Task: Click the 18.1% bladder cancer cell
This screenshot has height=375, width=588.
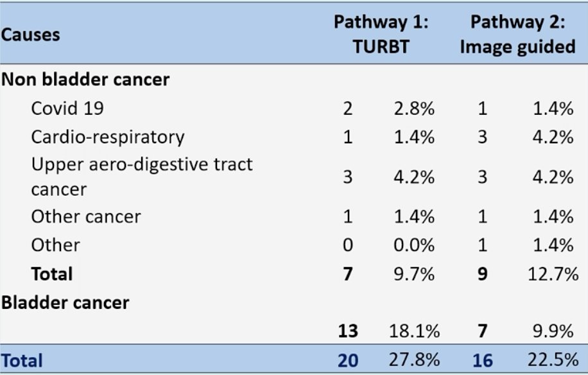Action: click(x=415, y=331)
